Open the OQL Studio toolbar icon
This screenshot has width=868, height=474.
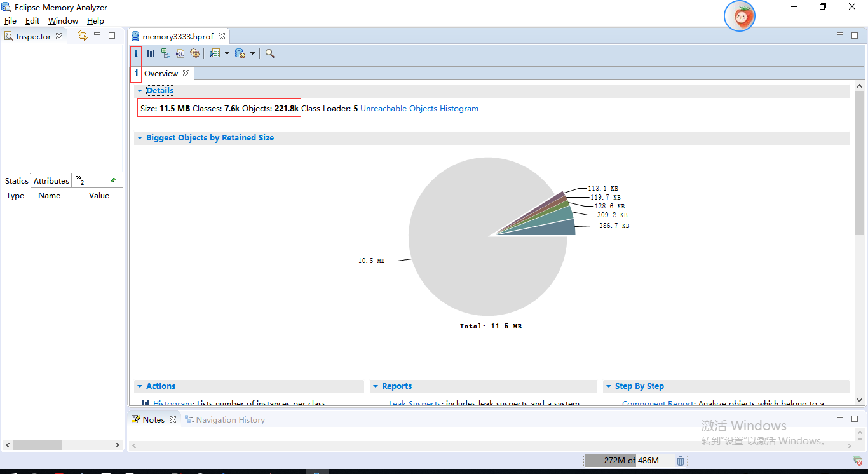tap(180, 53)
